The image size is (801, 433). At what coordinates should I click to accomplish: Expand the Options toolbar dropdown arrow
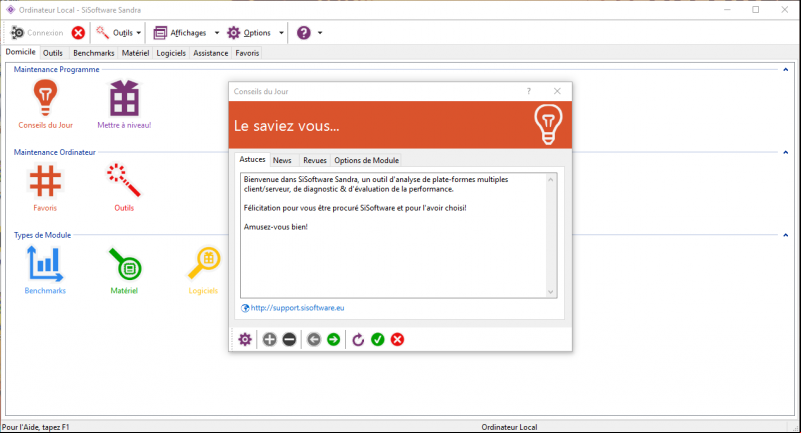281,33
